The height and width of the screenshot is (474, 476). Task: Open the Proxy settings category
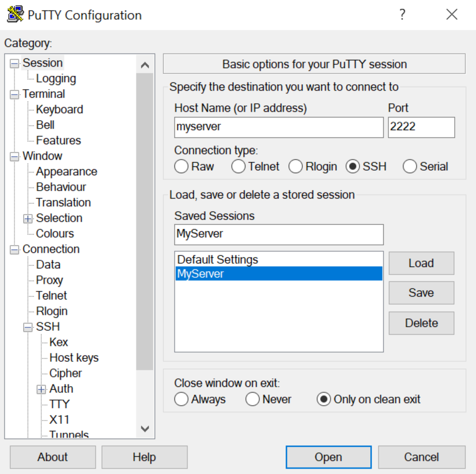(x=49, y=280)
